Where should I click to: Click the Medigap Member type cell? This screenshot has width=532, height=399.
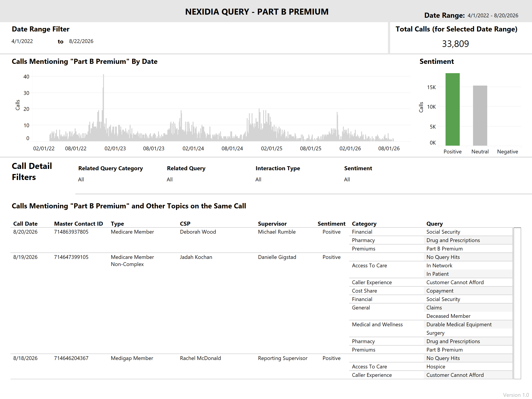132,358
